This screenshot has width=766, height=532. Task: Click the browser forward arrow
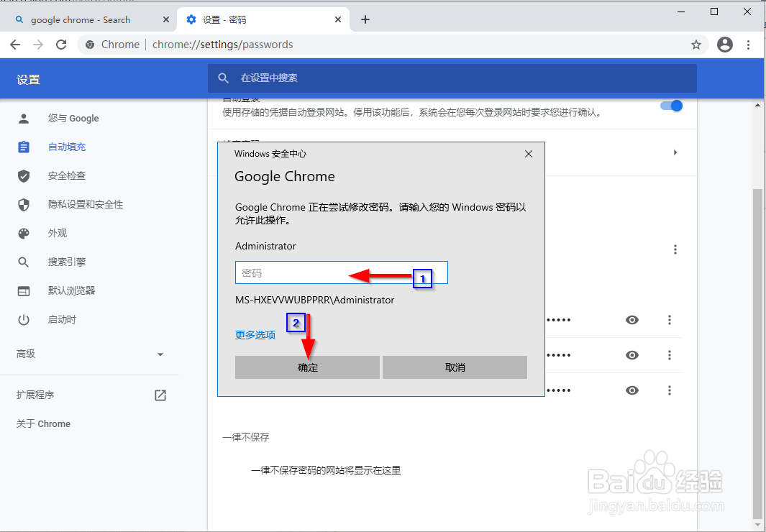38,45
